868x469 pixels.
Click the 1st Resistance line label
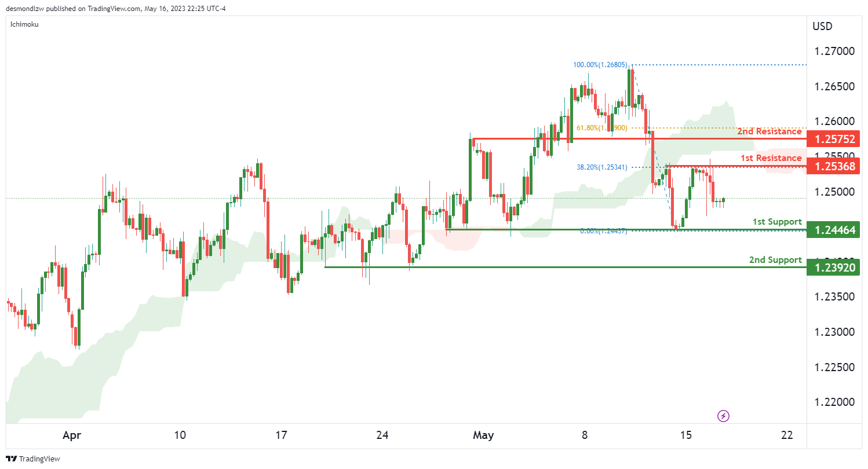coord(771,157)
